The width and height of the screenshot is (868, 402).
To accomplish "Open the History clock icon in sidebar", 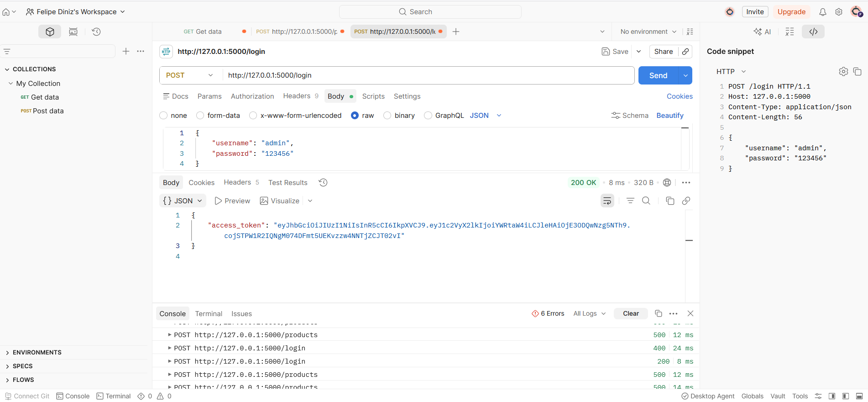I will point(96,32).
